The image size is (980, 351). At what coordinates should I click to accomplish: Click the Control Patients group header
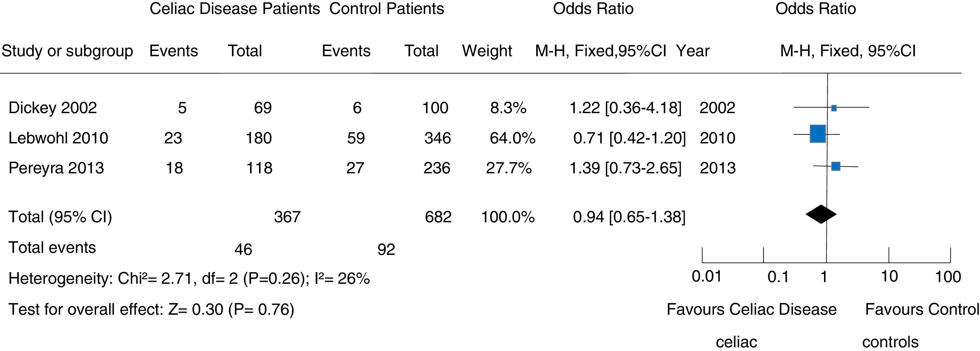(x=386, y=9)
